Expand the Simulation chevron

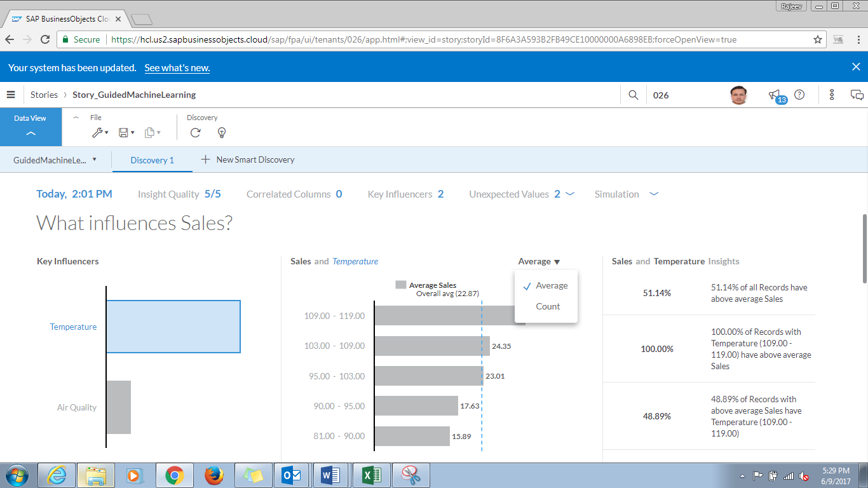click(x=654, y=194)
